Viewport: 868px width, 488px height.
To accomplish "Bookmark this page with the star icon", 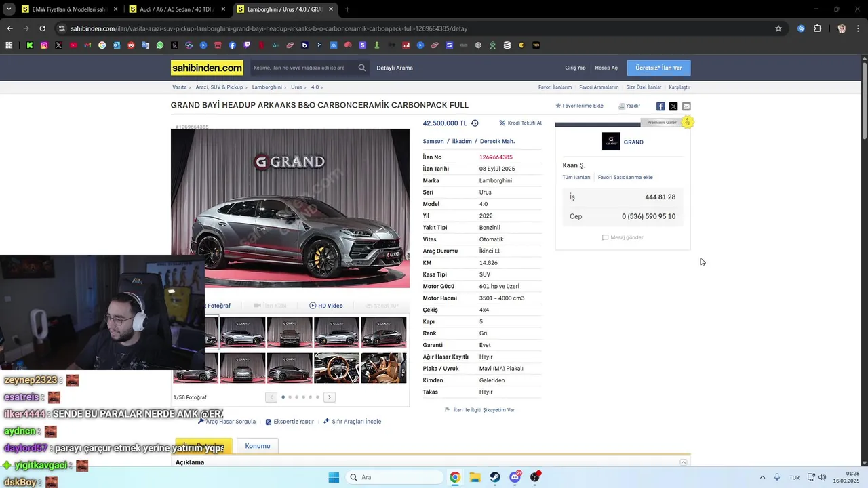I will [x=778, y=28].
